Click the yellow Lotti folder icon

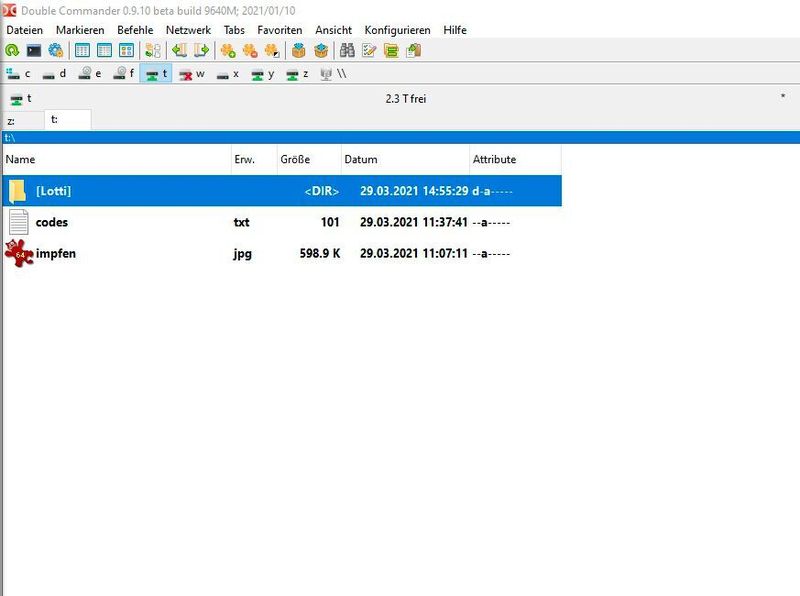pyautogui.click(x=18, y=191)
